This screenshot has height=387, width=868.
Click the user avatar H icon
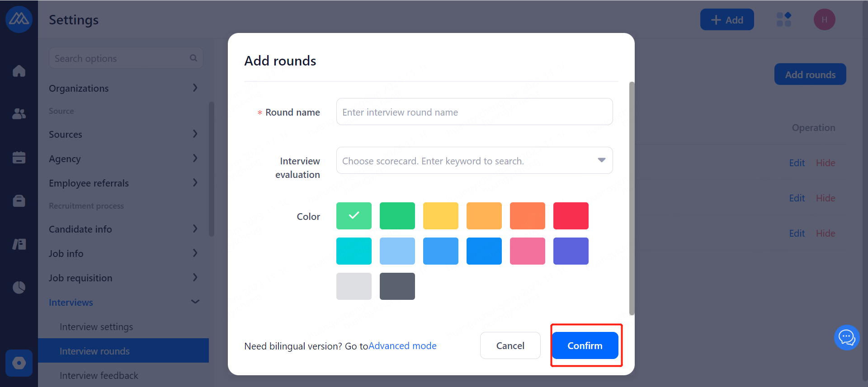point(824,19)
